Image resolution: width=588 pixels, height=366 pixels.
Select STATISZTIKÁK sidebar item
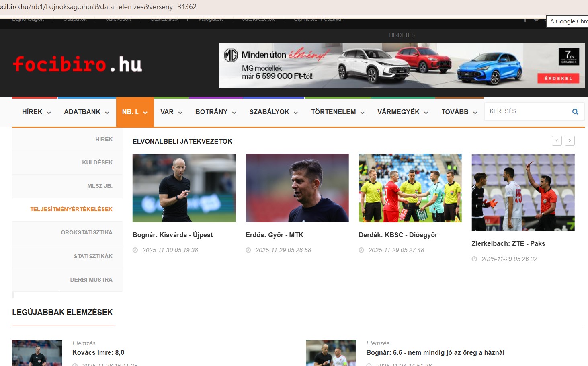93,256
